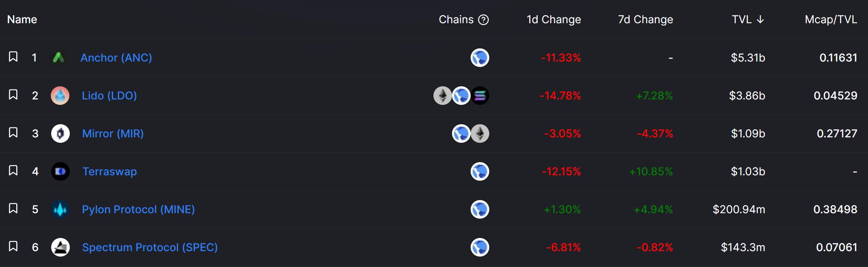Sort table by TVL column
Image resolution: width=868 pixels, height=267 pixels.
click(747, 20)
